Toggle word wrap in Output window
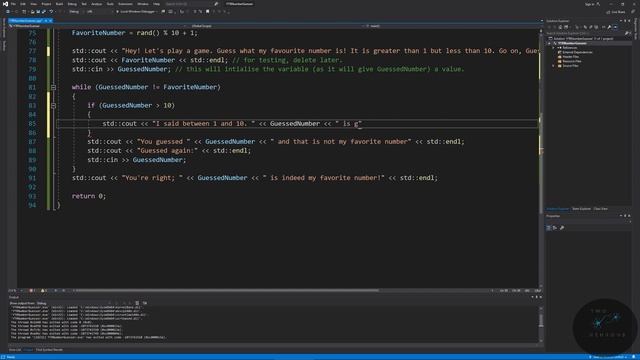640x360 pixels. click(145, 303)
